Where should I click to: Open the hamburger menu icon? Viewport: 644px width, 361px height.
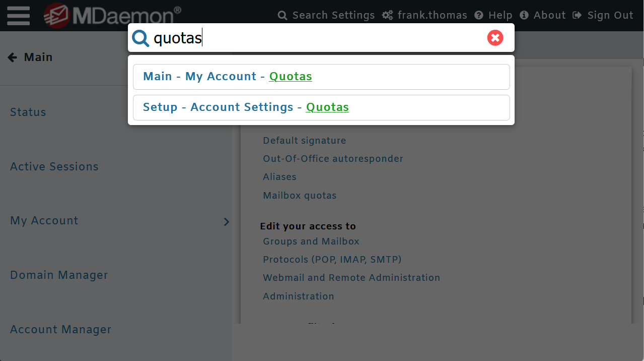pyautogui.click(x=18, y=16)
